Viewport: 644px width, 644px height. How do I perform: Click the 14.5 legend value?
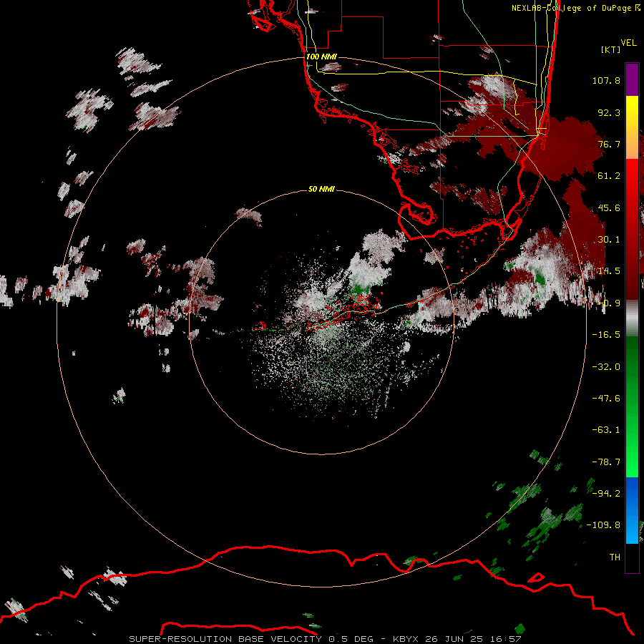609,271
